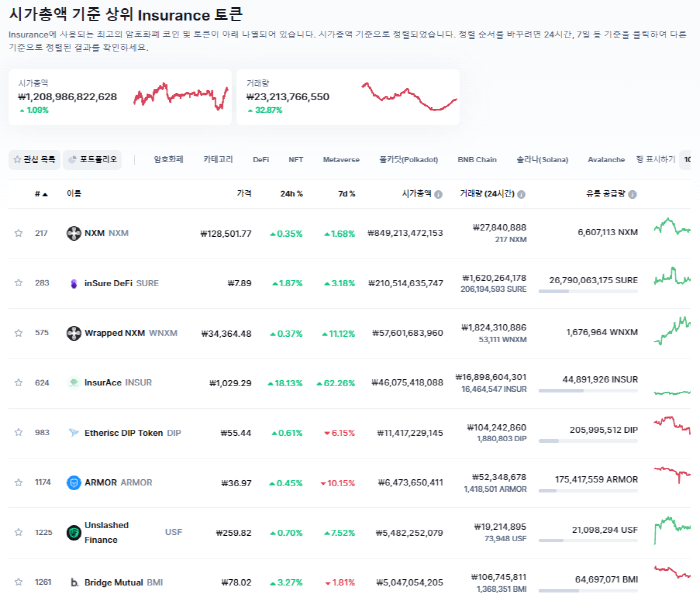
Task: Open NXM market cap ₩849,213,472,153
Action: click(x=405, y=233)
